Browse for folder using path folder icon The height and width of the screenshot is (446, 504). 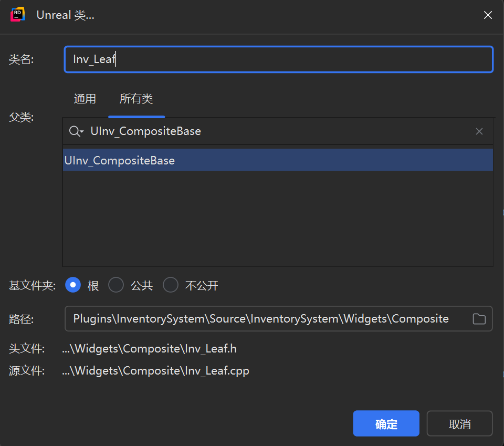pyautogui.click(x=479, y=319)
